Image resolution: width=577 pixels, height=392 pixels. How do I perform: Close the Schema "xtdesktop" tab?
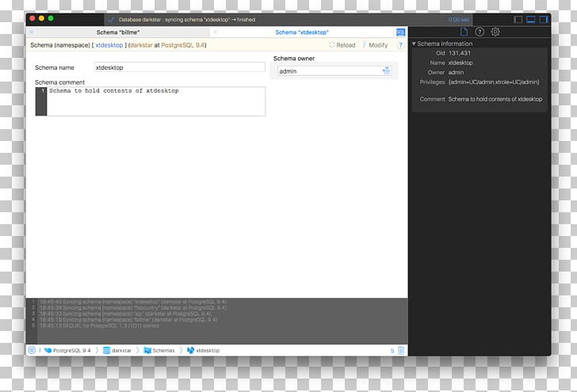pyautogui.click(x=216, y=32)
